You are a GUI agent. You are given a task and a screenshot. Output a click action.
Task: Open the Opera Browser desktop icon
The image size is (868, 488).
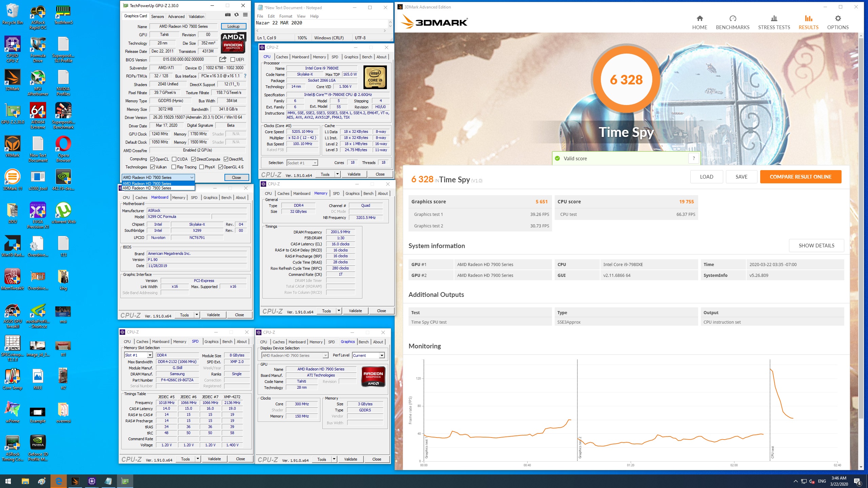pyautogui.click(x=63, y=149)
